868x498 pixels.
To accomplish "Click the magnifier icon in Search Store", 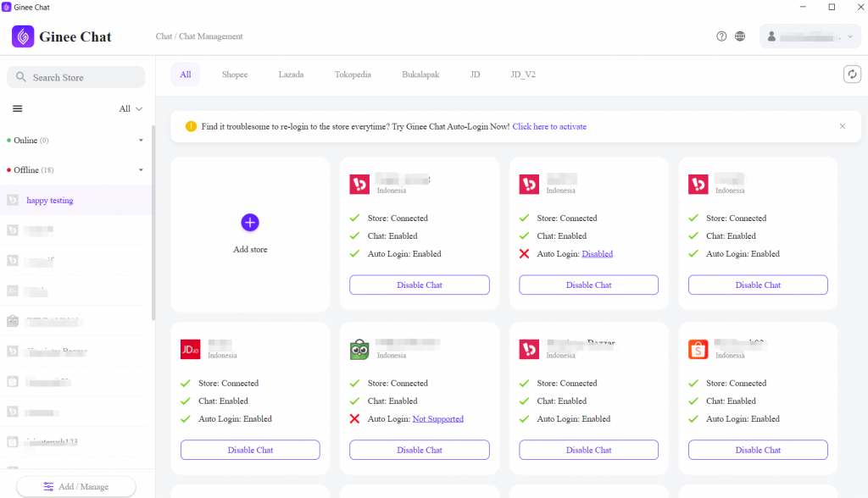I will [x=21, y=77].
